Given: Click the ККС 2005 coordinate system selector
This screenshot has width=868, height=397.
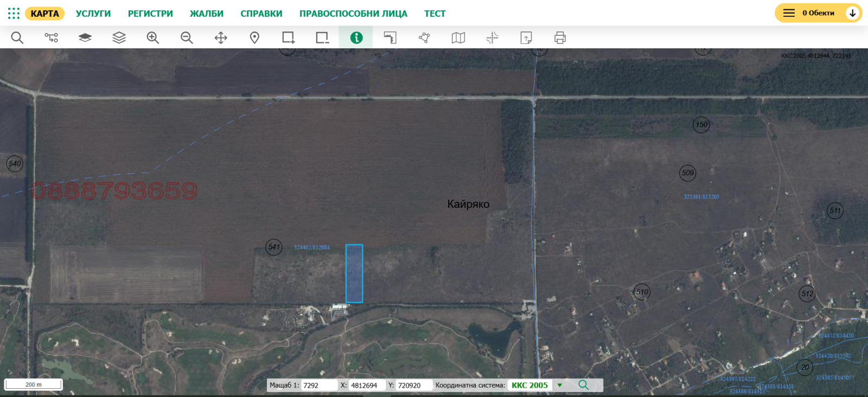Looking at the screenshot, I should [530, 385].
